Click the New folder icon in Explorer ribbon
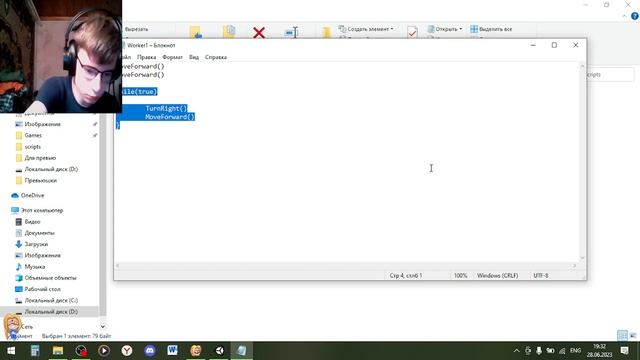Screen dimensions: 640x360 point(326,33)
